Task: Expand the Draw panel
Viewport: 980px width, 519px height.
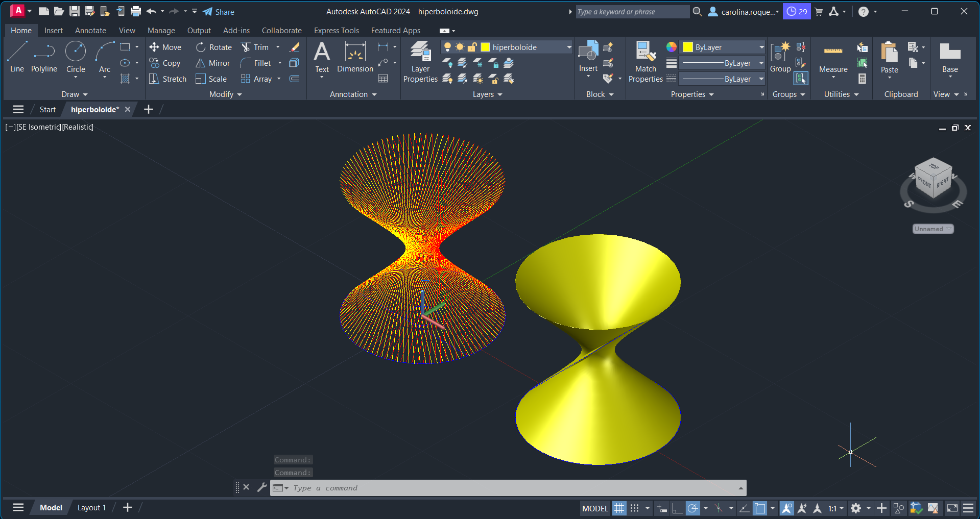Action: (75, 94)
